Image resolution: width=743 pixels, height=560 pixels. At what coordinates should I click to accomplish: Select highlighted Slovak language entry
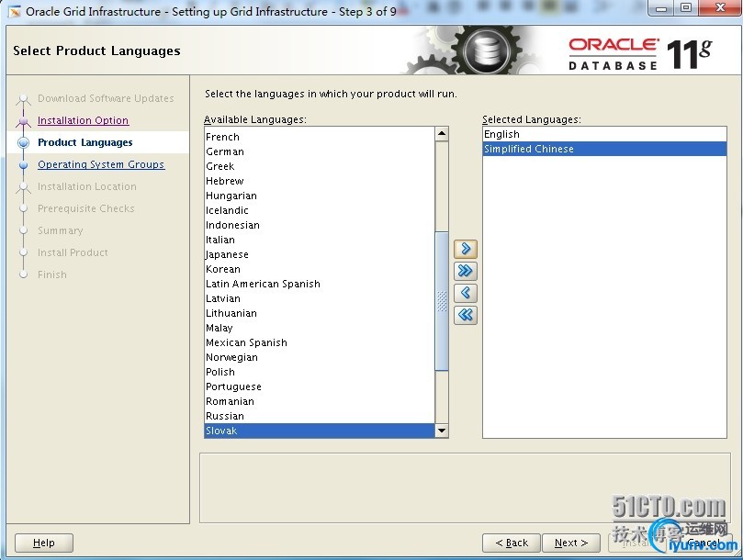[x=320, y=431]
